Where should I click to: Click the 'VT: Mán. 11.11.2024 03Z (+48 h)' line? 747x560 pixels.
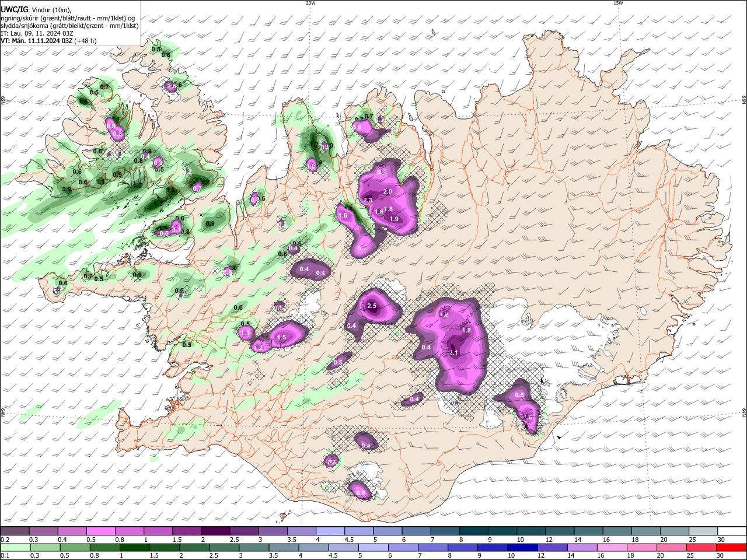[x=48, y=41]
